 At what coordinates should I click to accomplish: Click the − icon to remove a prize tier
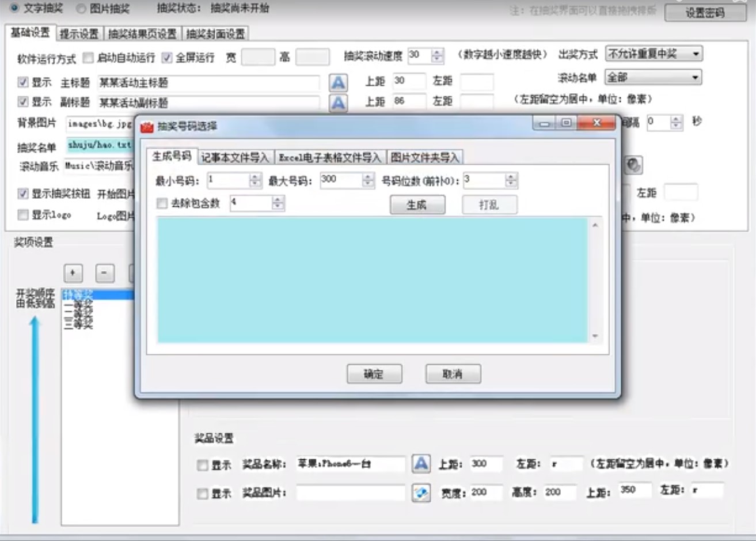104,273
